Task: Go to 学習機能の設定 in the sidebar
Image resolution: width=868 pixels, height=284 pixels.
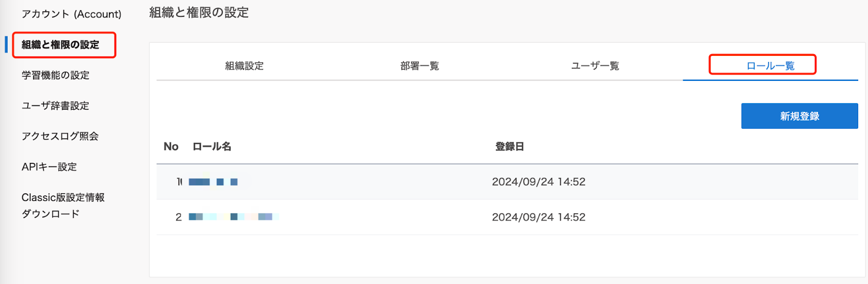Action: click(55, 75)
